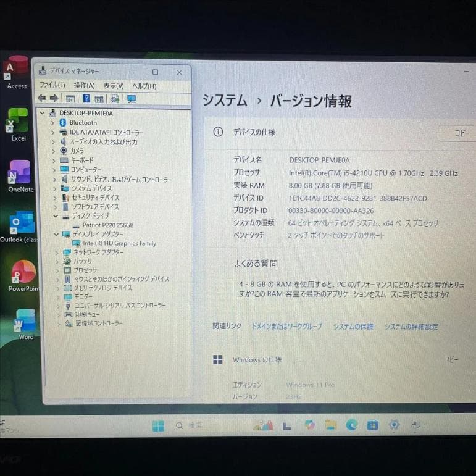This screenshot has width=476, height=476.
Task: Open the OneNote desktop shortcut
Action: 20,176
